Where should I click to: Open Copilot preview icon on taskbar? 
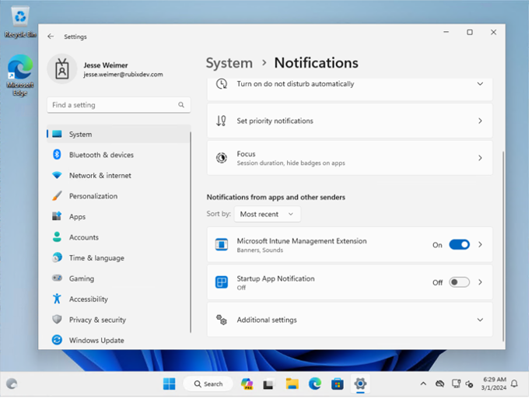point(247,386)
